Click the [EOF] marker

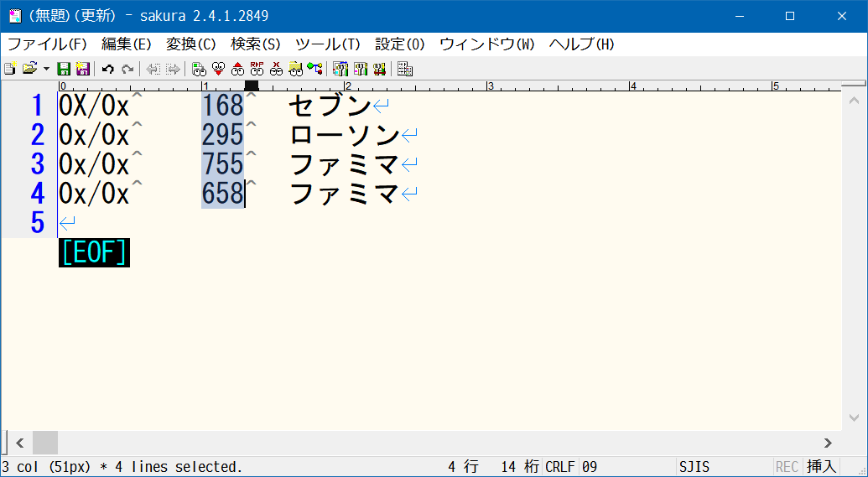point(94,253)
